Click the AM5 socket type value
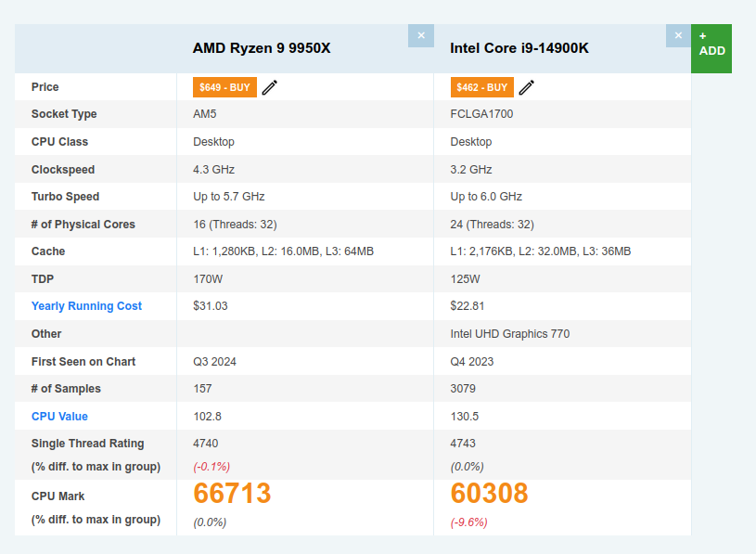The width and height of the screenshot is (756, 554). [205, 114]
